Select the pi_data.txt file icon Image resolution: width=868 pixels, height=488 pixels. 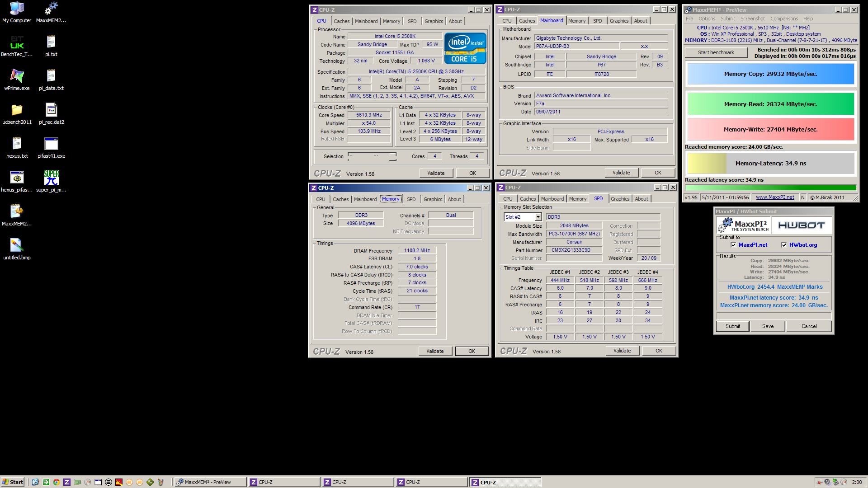click(51, 80)
